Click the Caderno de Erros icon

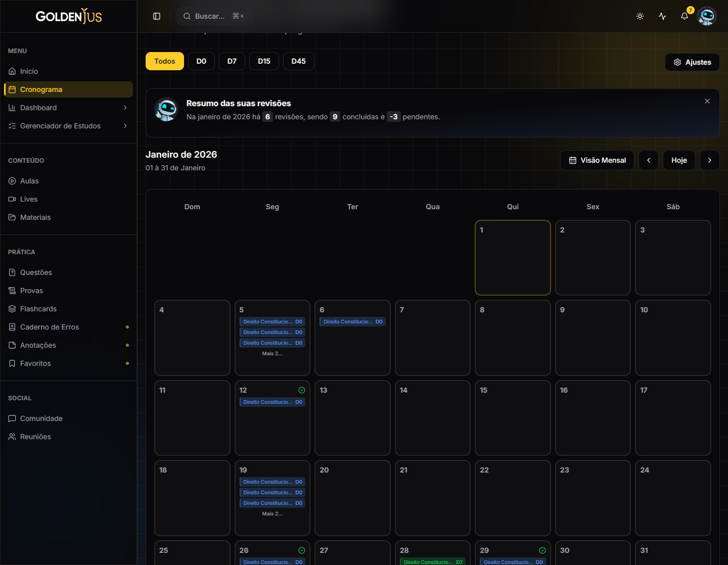coord(12,327)
